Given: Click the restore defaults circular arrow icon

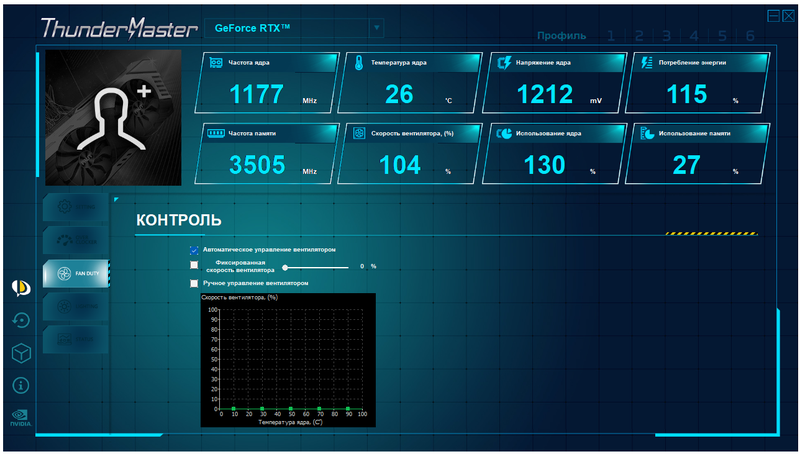Looking at the screenshot, I should [x=21, y=320].
